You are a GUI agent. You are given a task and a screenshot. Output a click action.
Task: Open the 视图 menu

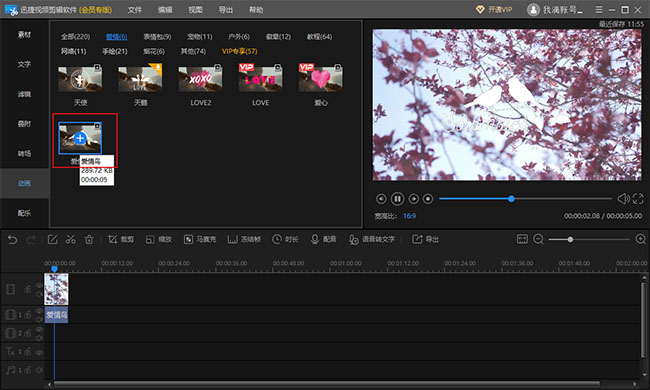[x=195, y=10]
